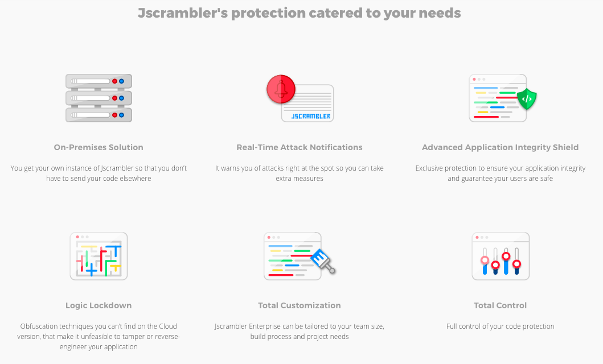Click the JSCRAMBLER logo in notification card
This screenshot has width=603, height=364.
click(x=311, y=116)
